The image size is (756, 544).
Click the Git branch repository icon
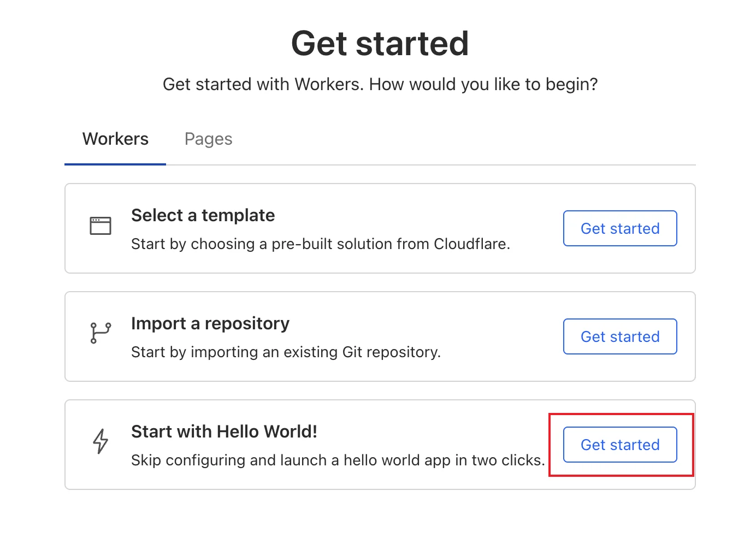click(x=101, y=333)
